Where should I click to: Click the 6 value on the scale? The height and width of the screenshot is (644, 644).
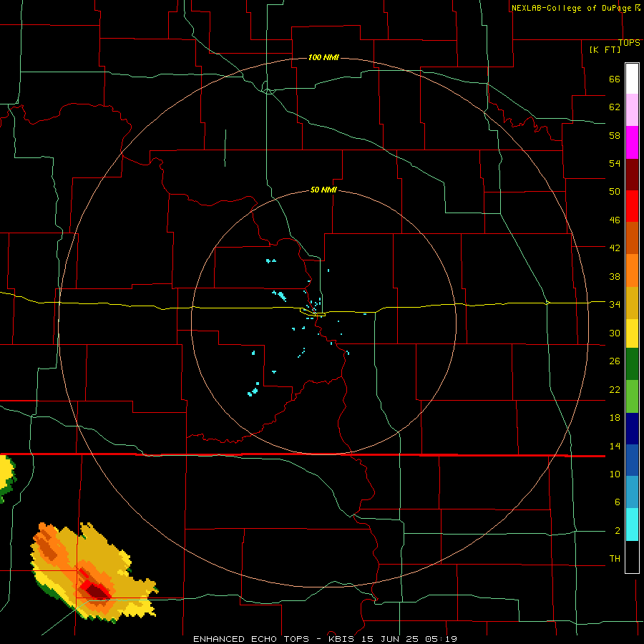[617, 502]
